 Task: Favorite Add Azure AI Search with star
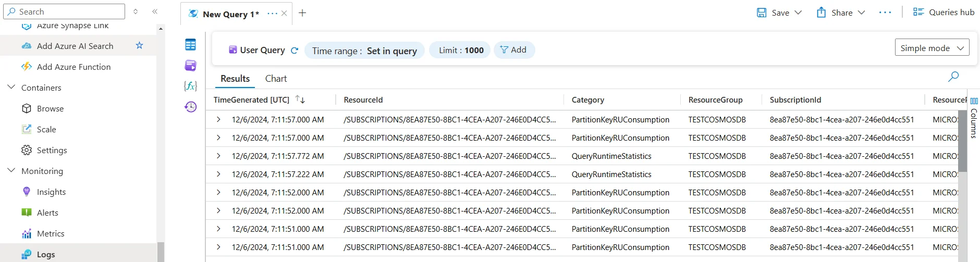(139, 46)
